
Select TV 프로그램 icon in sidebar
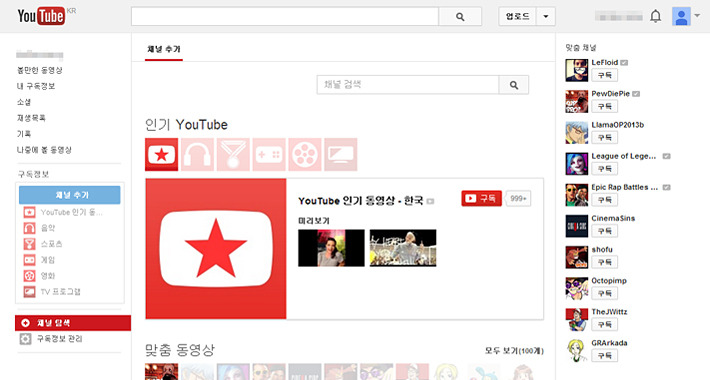[29, 291]
